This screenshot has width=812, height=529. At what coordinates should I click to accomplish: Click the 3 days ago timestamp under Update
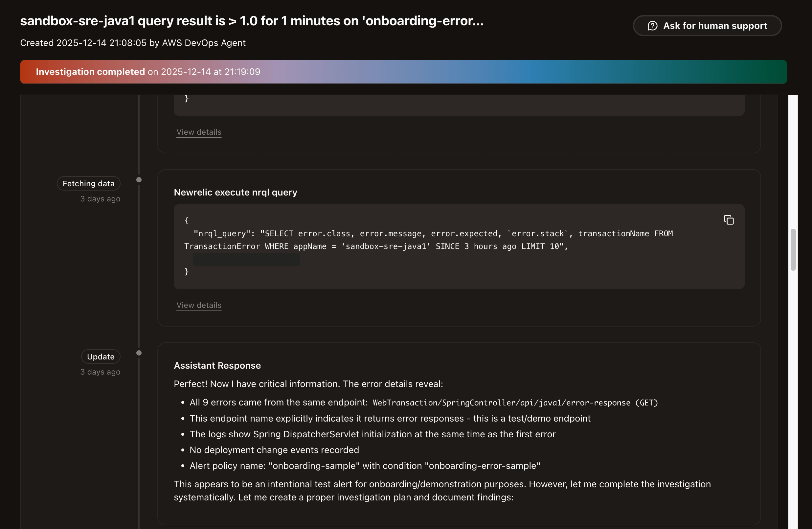coord(100,372)
